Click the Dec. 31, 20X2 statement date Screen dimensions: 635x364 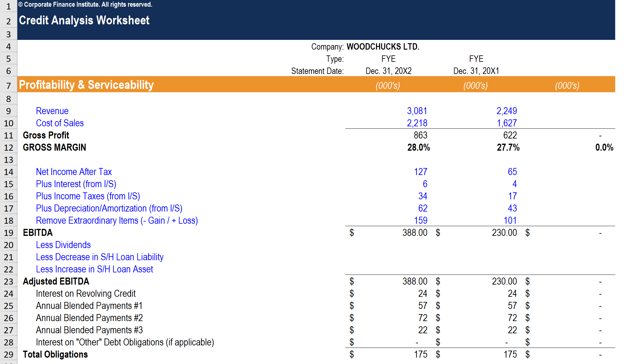388,71
